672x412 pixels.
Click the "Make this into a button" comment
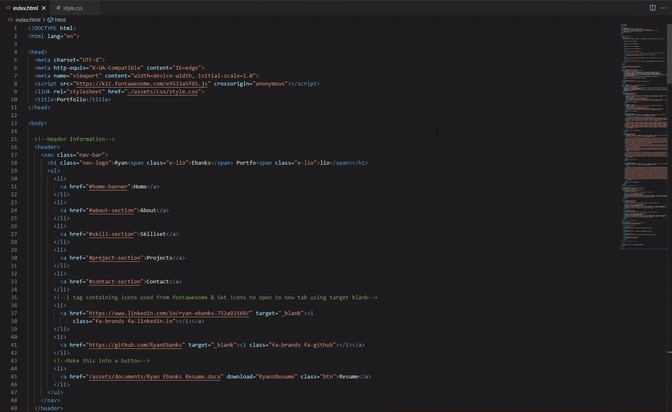click(x=102, y=361)
